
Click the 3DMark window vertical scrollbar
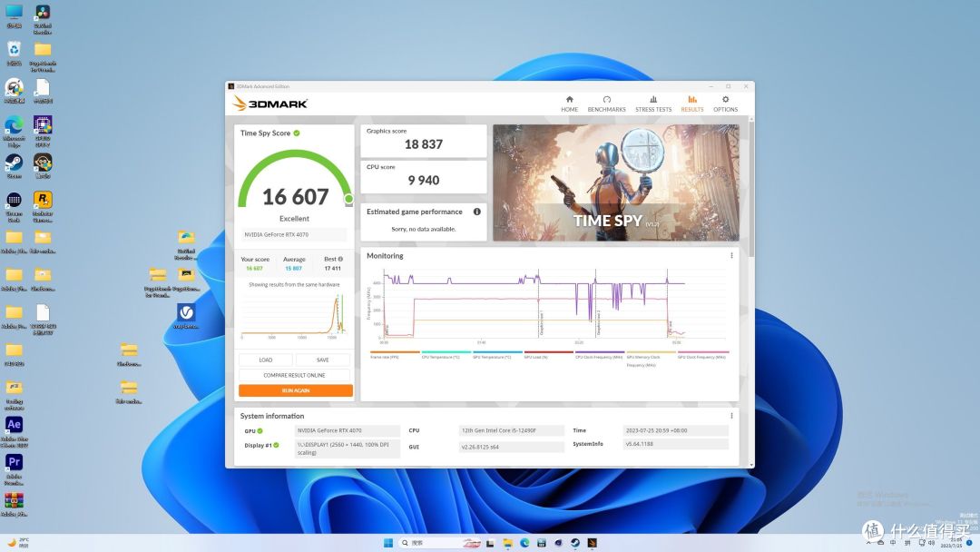[x=751, y=188]
